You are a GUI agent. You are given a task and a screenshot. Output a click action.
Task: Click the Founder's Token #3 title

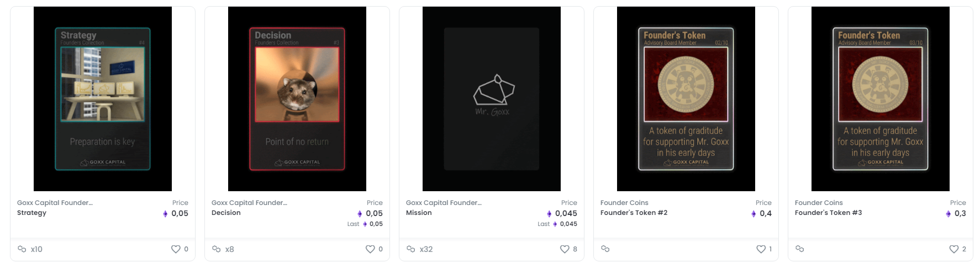click(828, 213)
